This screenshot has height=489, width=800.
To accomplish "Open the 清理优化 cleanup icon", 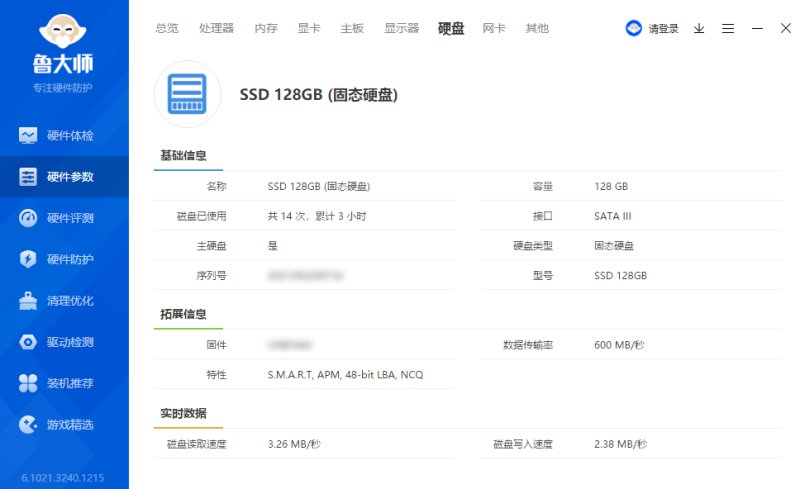I will pos(28,301).
